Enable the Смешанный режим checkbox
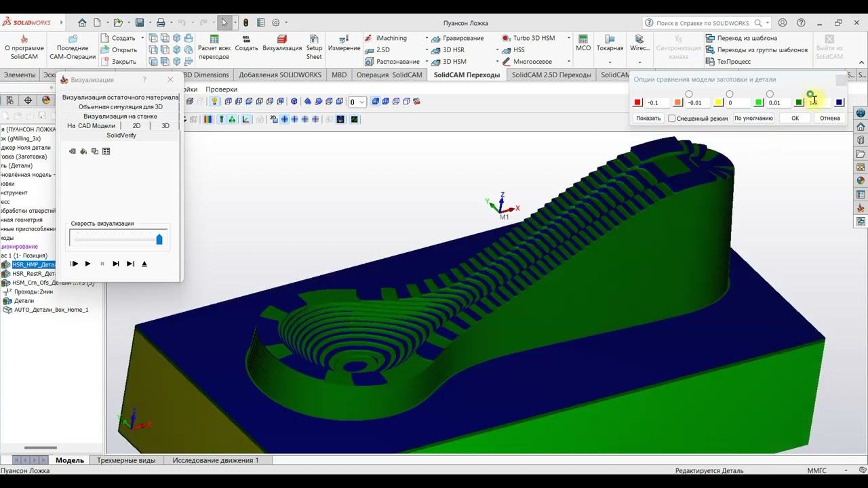 click(x=671, y=119)
